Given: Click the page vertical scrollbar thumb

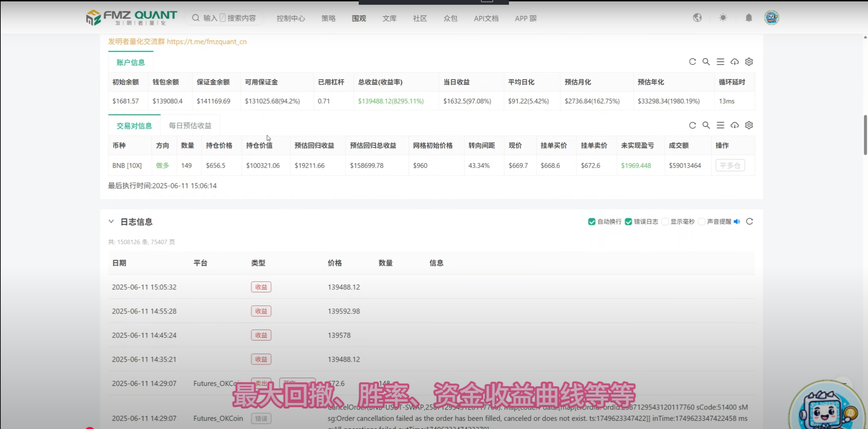Looking at the screenshot, I should [865, 135].
